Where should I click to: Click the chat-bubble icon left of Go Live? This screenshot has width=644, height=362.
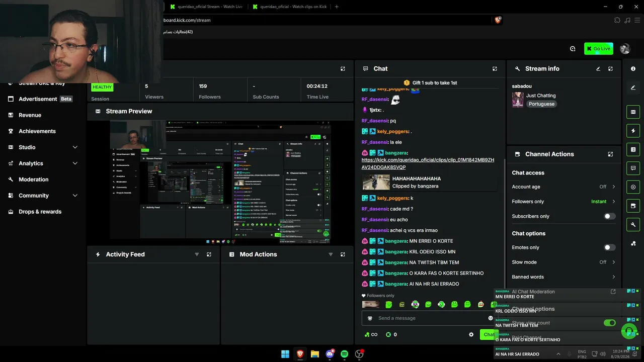[573, 49]
